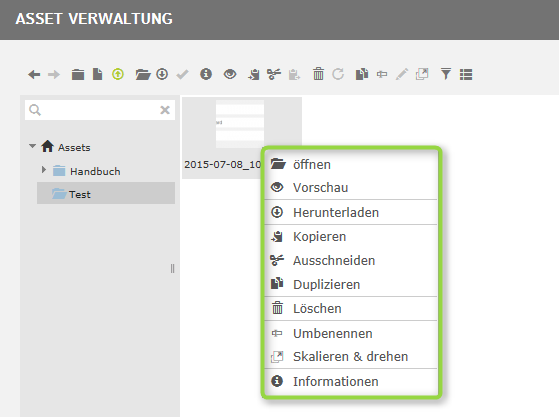
Task: Click the trash delete toolbar icon
Action: (x=318, y=74)
